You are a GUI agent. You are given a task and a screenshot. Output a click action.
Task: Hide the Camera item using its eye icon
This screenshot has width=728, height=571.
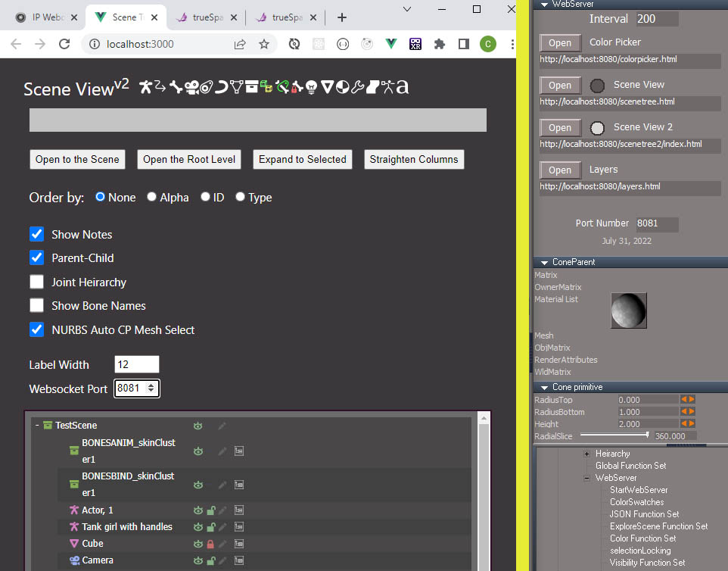pyautogui.click(x=198, y=560)
